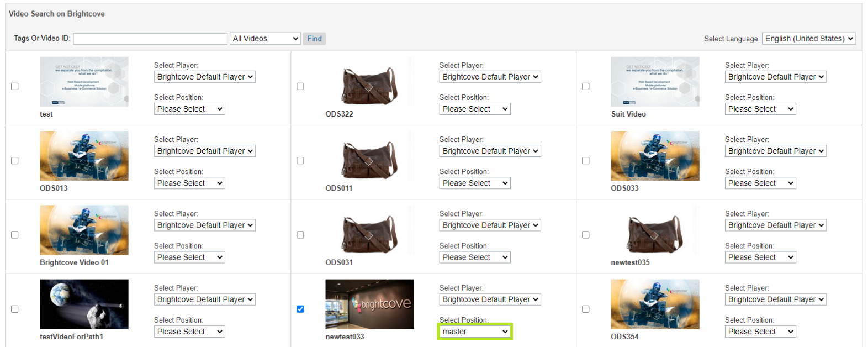Viewport: 868px width, 347px height.
Task: Click the 'Suit Video' title text
Action: click(x=628, y=114)
